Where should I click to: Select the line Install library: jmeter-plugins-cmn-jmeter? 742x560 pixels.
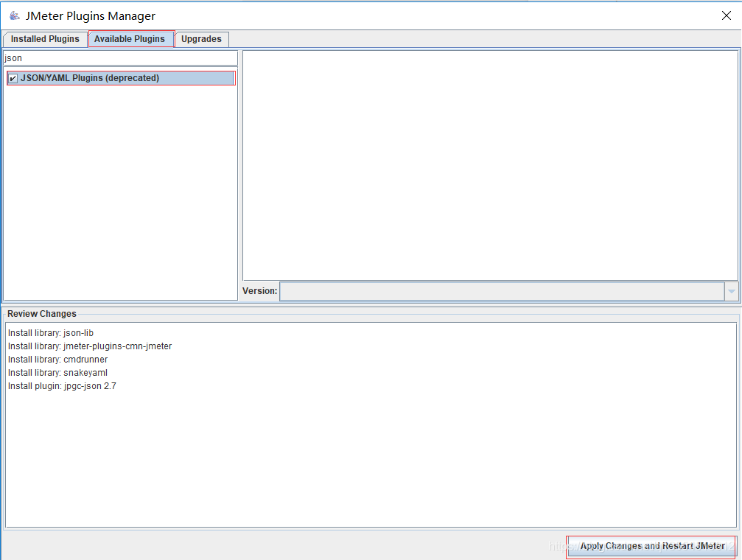tap(90, 346)
